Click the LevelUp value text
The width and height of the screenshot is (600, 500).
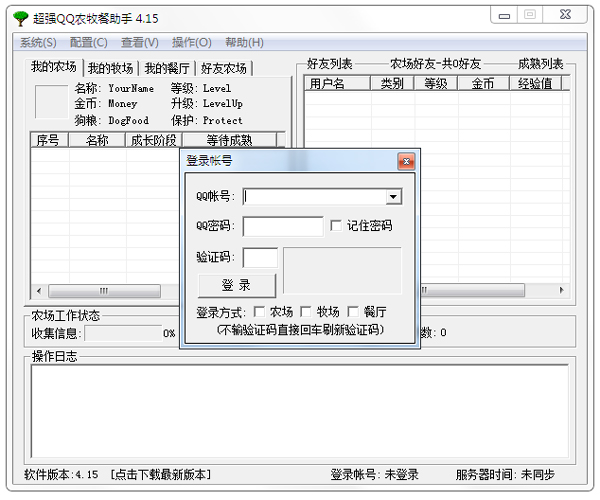(223, 104)
